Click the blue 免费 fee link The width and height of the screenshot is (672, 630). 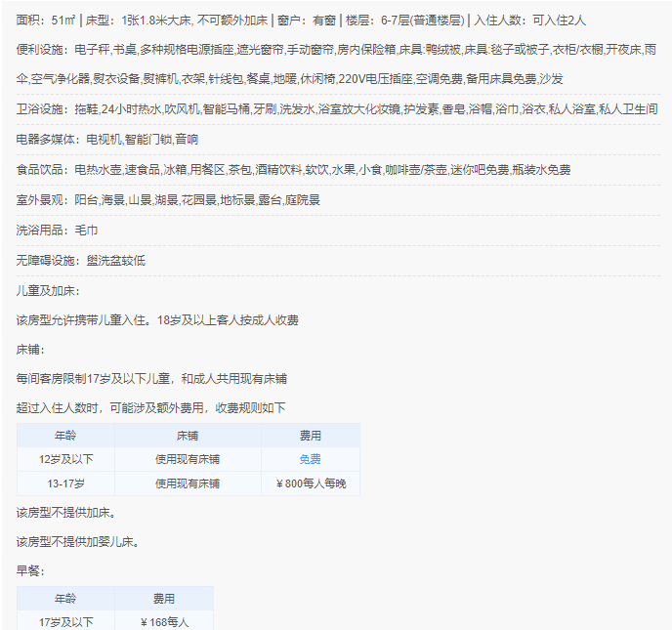click(x=310, y=459)
